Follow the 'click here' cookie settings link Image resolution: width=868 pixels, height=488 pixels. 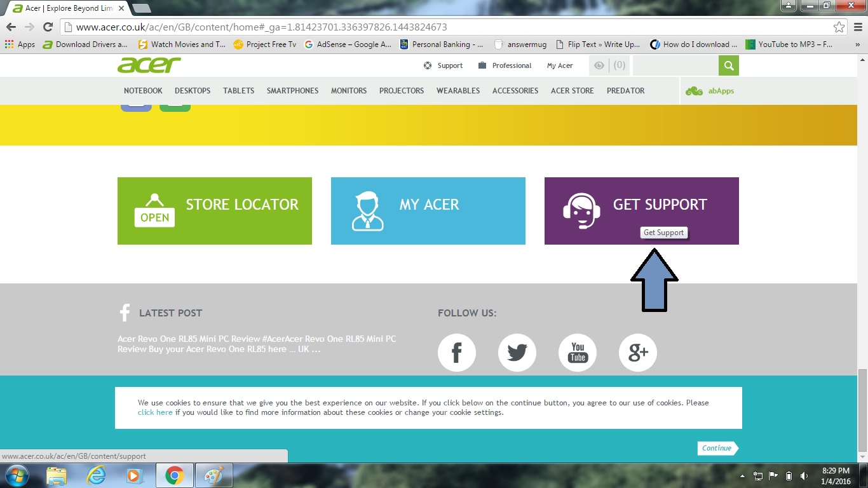point(155,412)
